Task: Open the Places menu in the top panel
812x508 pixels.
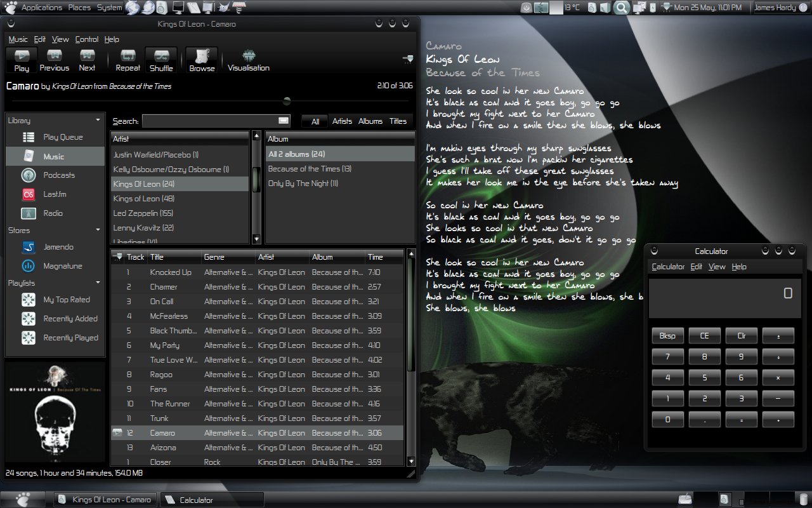Action: [79, 8]
